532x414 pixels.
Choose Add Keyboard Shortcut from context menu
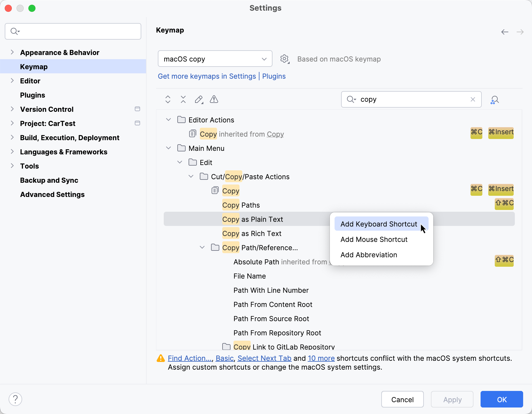379,224
